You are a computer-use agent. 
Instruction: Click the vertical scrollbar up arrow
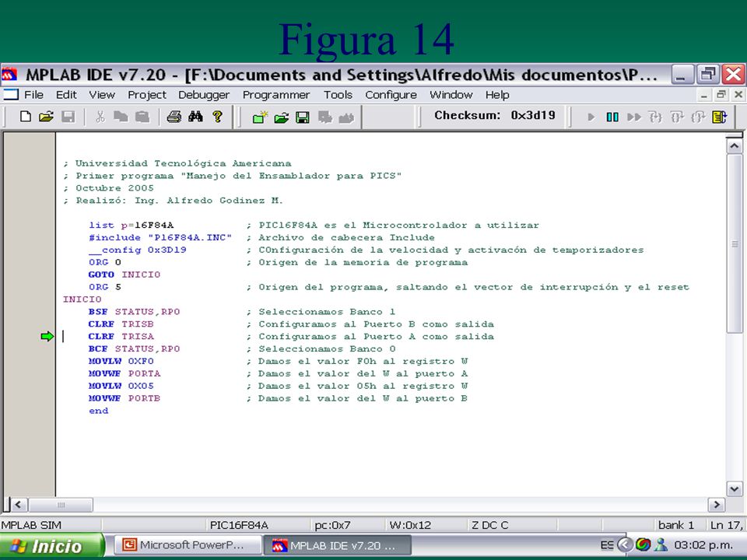point(734,145)
